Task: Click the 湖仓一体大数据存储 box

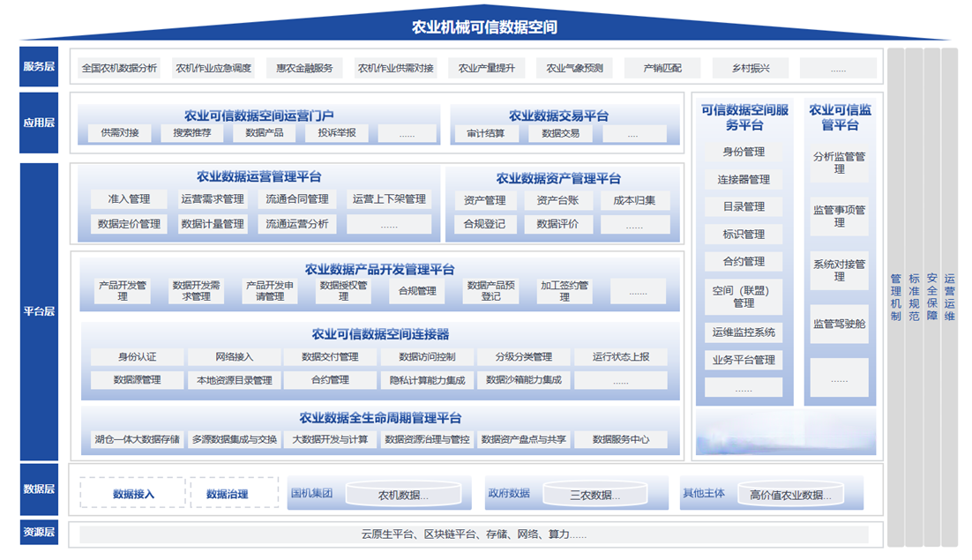Action: pos(137,439)
